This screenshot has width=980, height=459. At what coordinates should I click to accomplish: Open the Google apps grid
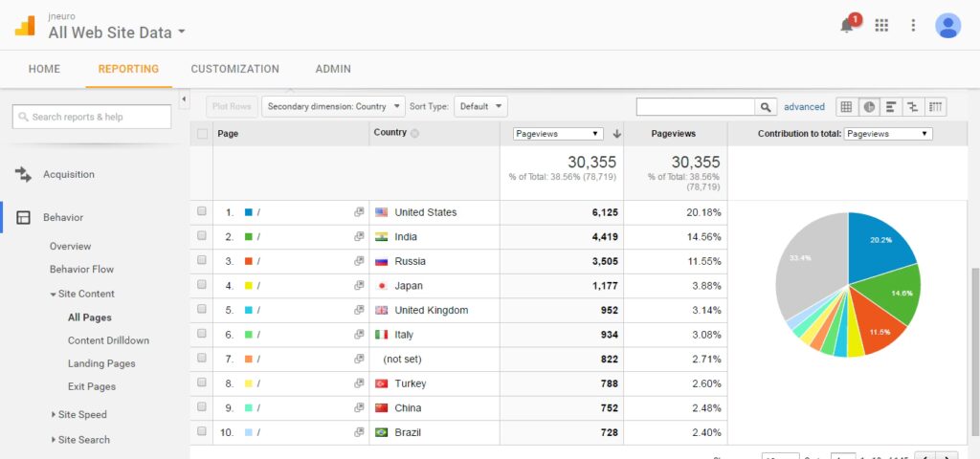point(881,26)
